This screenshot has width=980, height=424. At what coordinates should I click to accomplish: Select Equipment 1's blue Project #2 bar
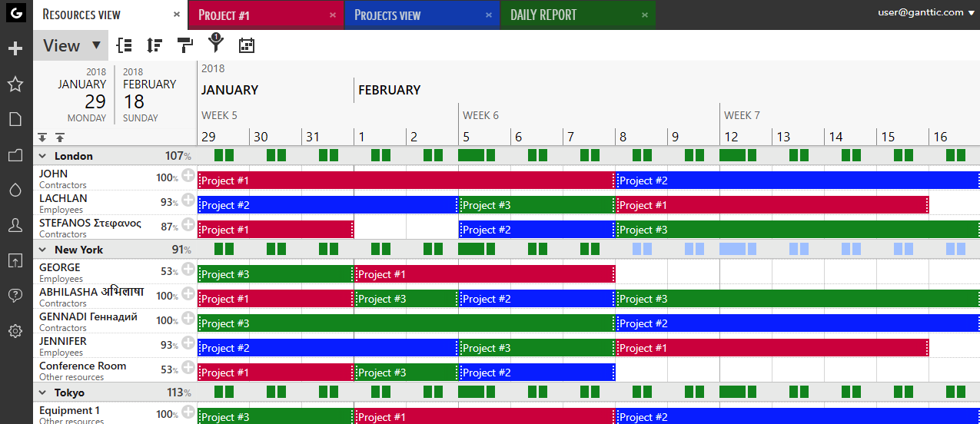point(798,415)
